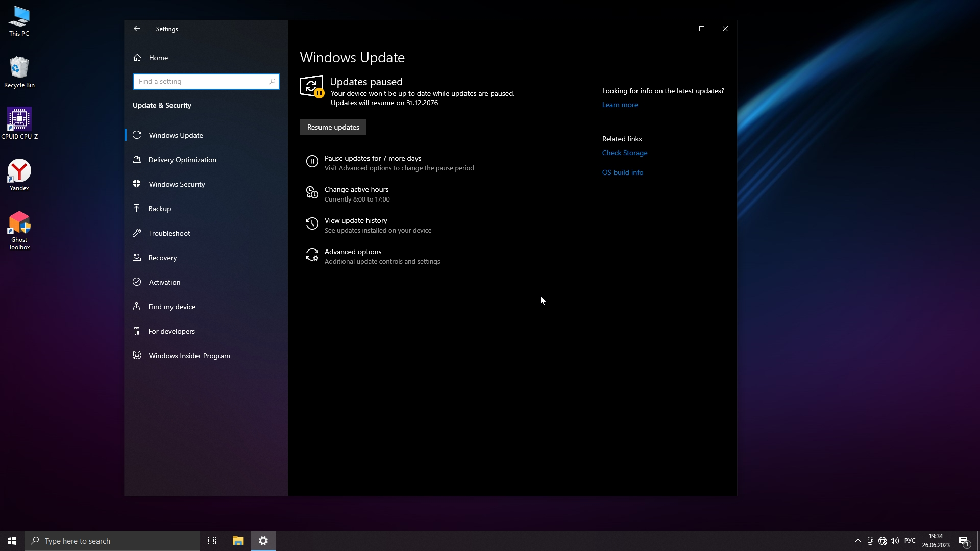Viewport: 980px width, 551px height.
Task: Click the Troubleshoot wrench icon
Action: pyautogui.click(x=137, y=233)
